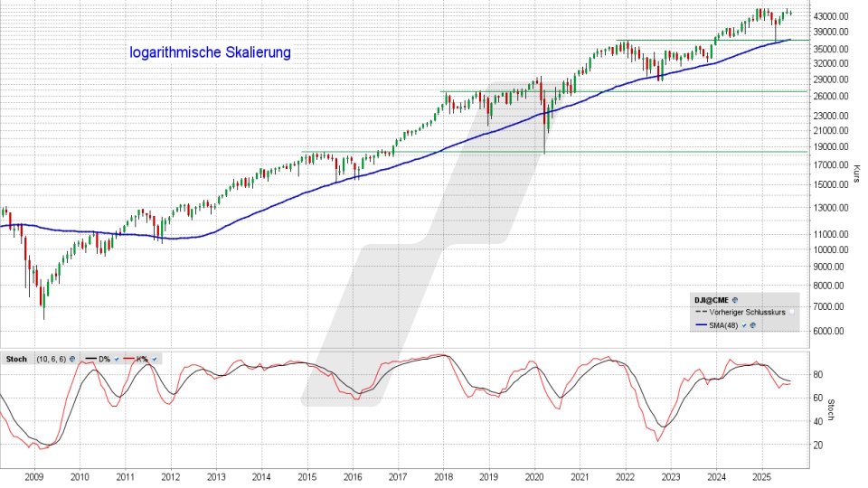
Task: Click the 'logarithmische Skalierung' annotation text
Action: (x=211, y=52)
